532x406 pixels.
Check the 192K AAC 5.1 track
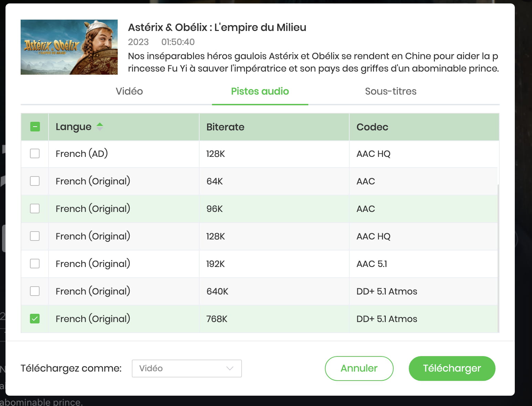[x=35, y=264]
